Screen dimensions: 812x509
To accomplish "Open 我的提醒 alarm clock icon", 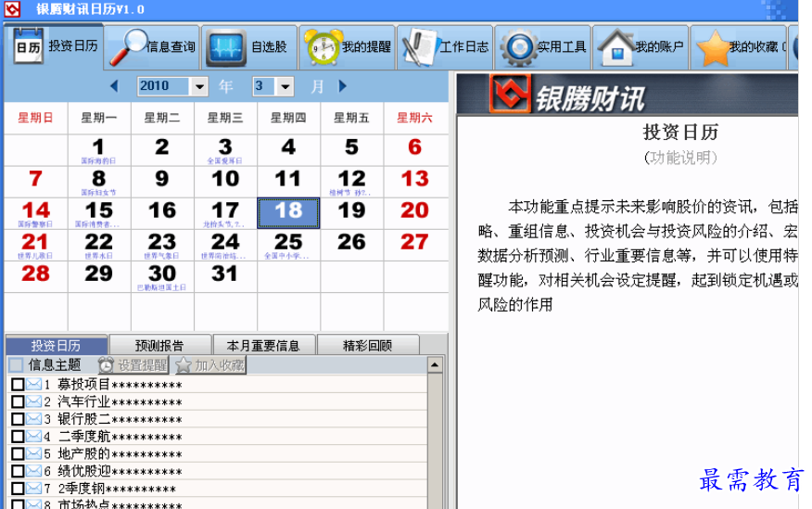I will pyautogui.click(x=323, y=47).
